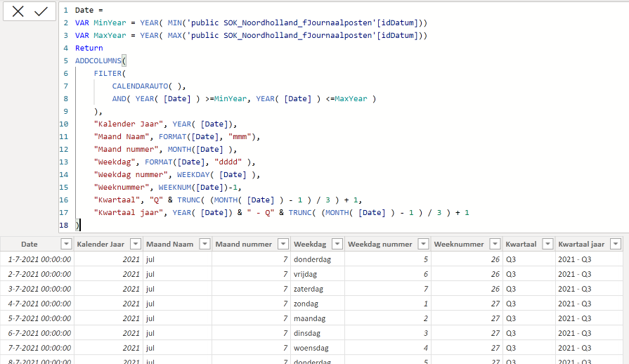Select the cell 7-7-2021 00:00:00
Image resolution: width=629 pixels, height=364 pixels.
pos(37,348)
